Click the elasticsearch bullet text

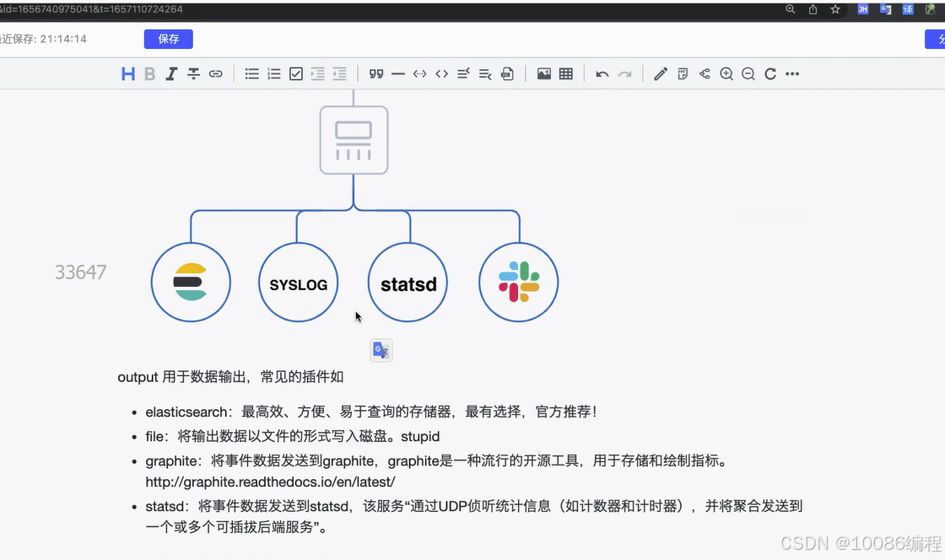(371, 412)
